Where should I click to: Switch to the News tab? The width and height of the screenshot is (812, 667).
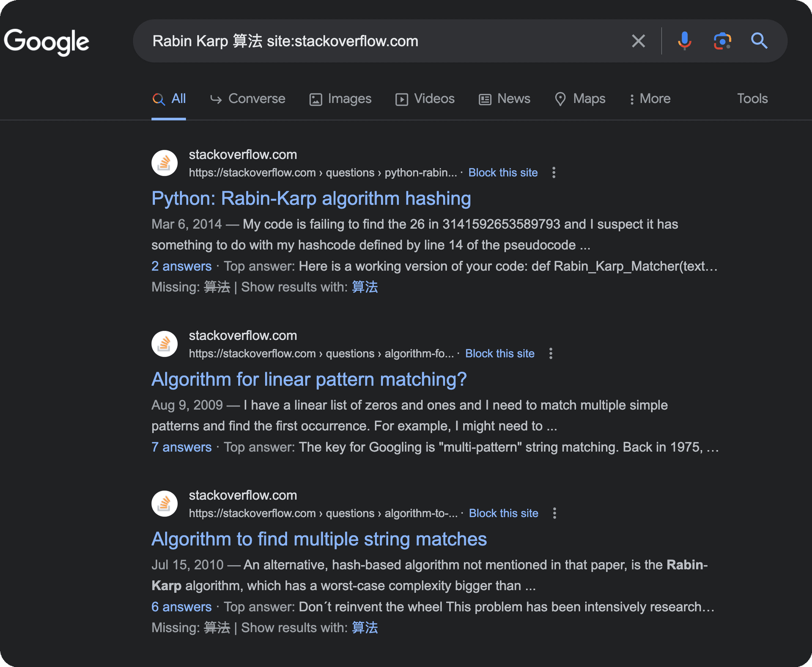pyautogui.click(x=505, y=99)
